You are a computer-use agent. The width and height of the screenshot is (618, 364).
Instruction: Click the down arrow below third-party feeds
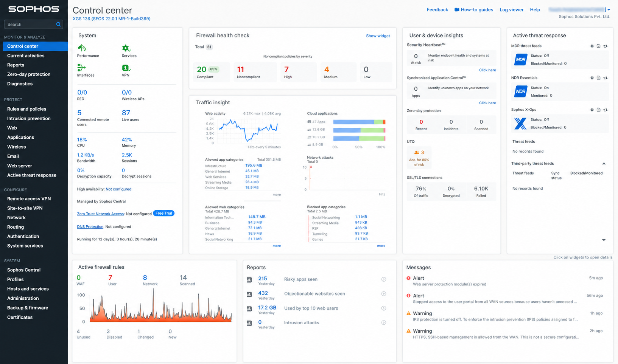(604, 240)
